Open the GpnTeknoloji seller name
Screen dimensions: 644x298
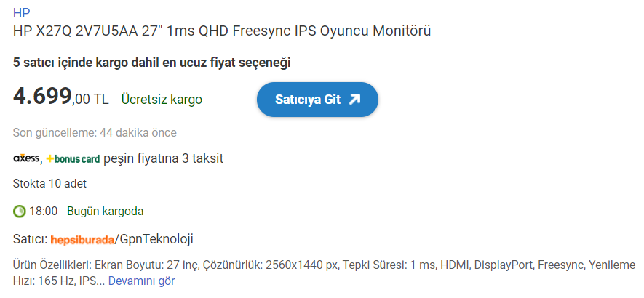coord(156,239)
